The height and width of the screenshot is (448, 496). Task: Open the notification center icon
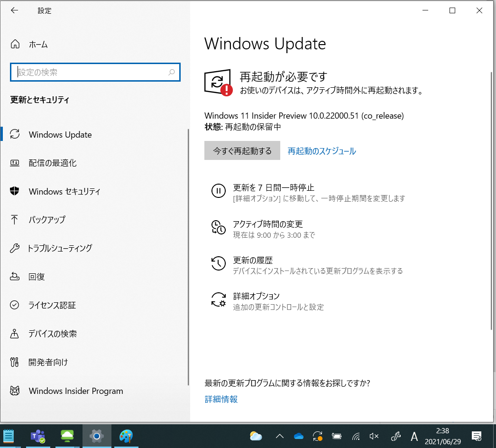pos(477,436)
